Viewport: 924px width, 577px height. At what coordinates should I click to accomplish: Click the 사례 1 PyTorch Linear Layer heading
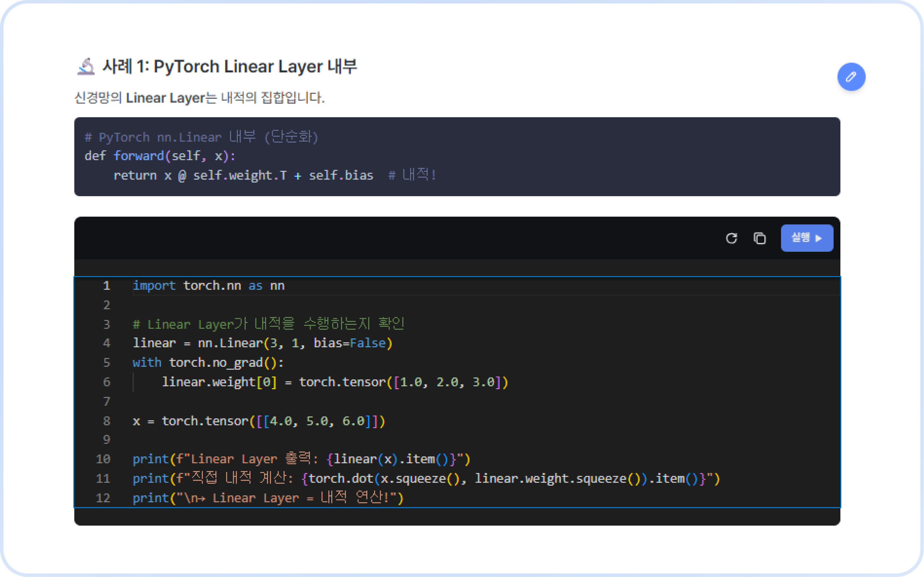[229, 67]
